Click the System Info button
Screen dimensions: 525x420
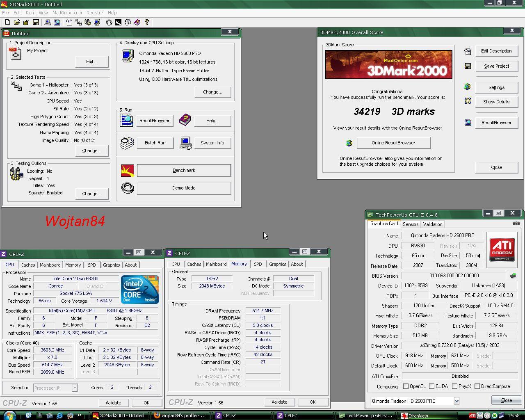(212, 143)
